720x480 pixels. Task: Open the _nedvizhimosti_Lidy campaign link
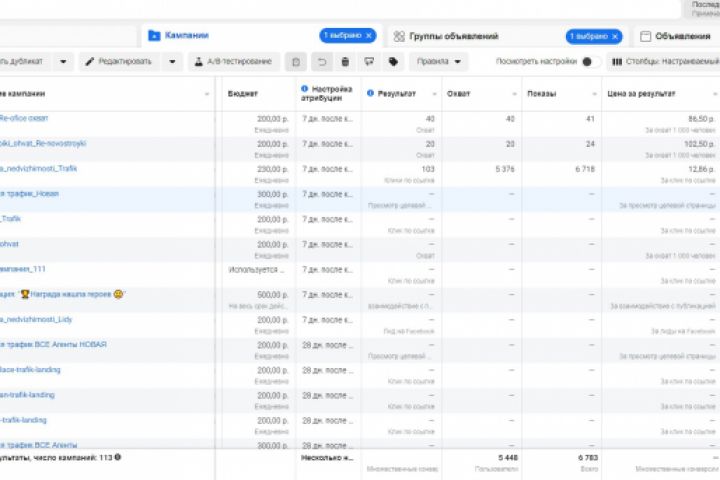point(36,319)
